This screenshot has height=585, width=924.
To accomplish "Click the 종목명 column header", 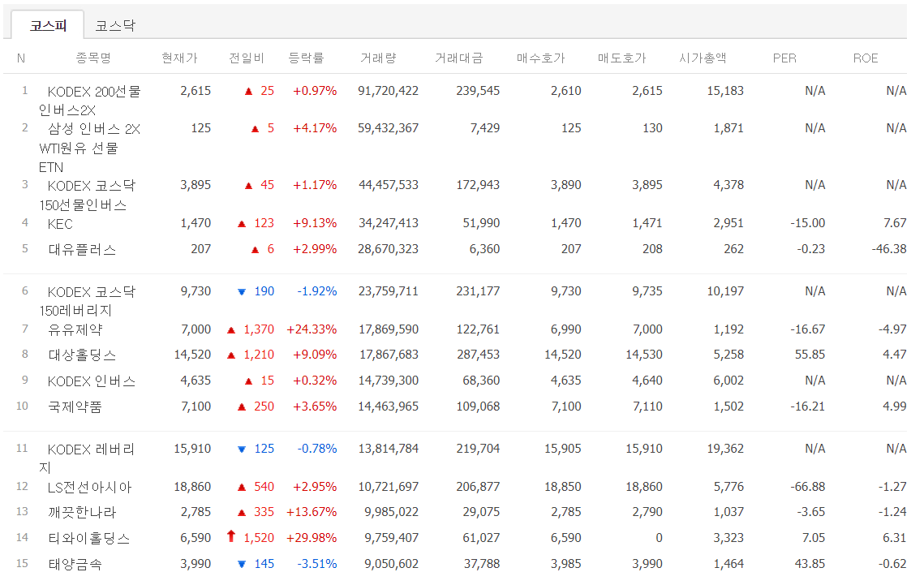I will [x=93, y=58].
